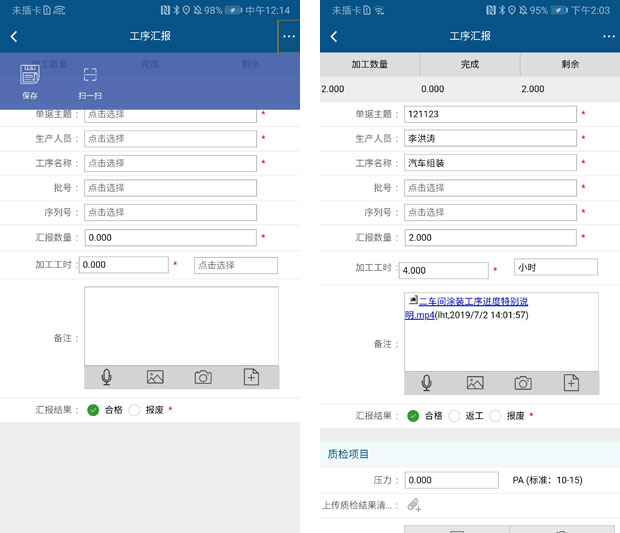Go back using arrow on the filled form
The height and width of the screenshot is (533, 620).
(x=333, y=36)
